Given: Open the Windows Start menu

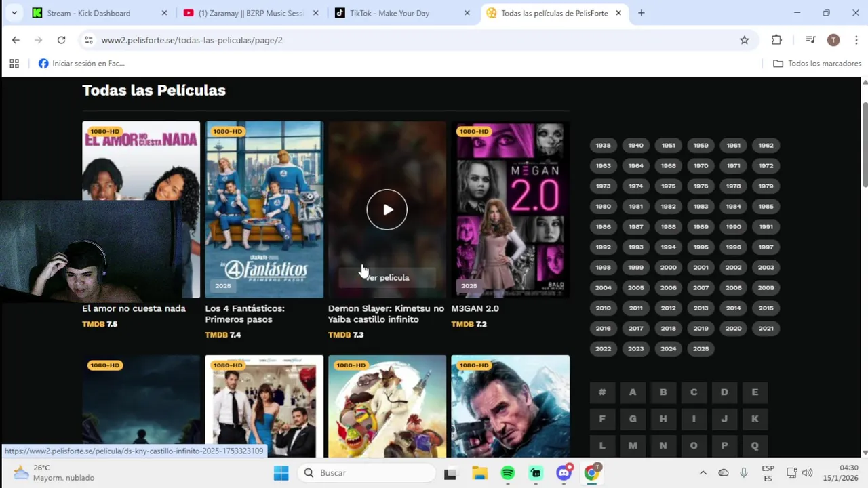Looking at the screenshot, I should 281,473.
